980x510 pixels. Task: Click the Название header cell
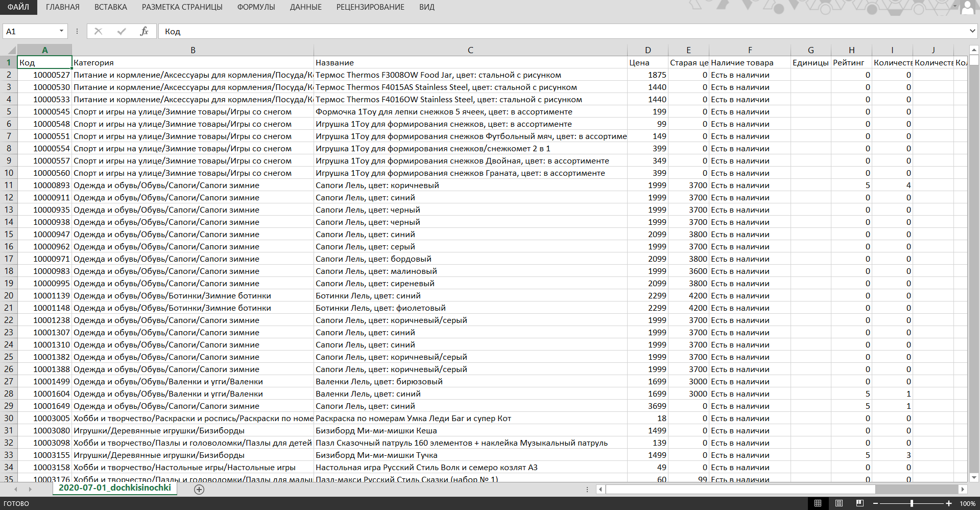[x=470, y=62]
